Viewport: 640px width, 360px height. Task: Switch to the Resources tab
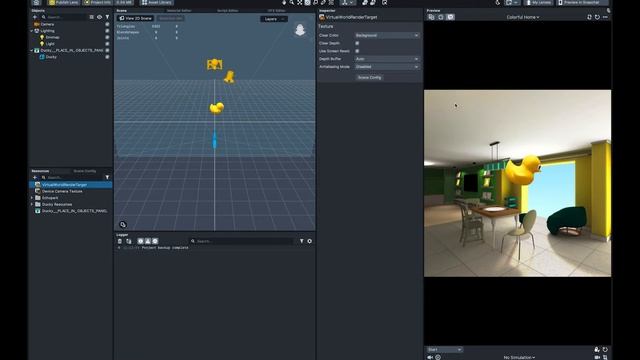40,171
